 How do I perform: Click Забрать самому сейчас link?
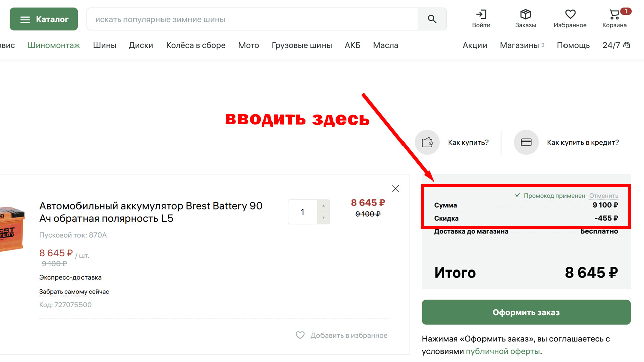point(74,292)
